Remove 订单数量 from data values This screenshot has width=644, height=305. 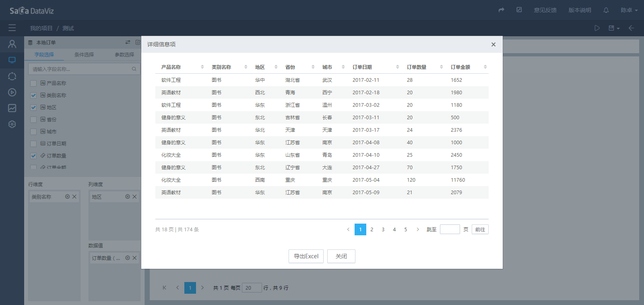[x=135, y=258]
